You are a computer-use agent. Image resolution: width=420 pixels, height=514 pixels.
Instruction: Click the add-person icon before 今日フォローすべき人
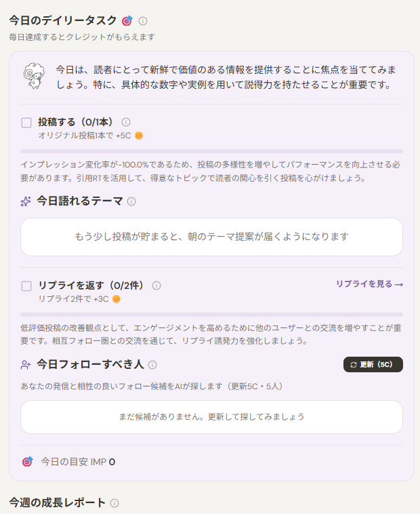point(26,365)
